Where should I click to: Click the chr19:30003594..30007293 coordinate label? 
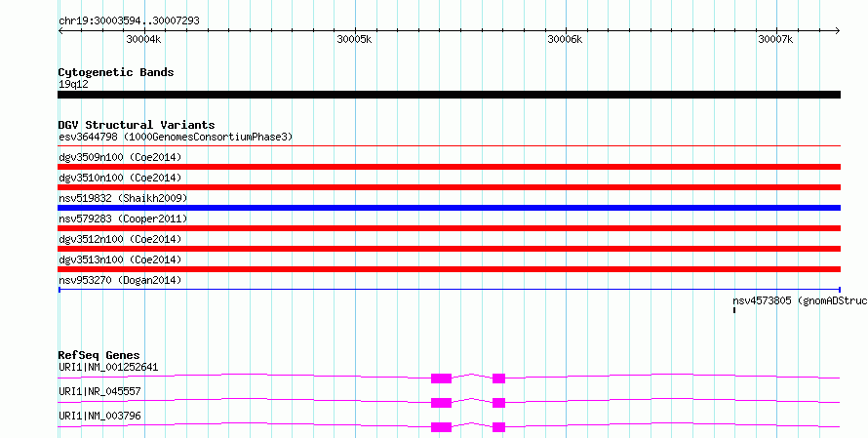[129, 21]
